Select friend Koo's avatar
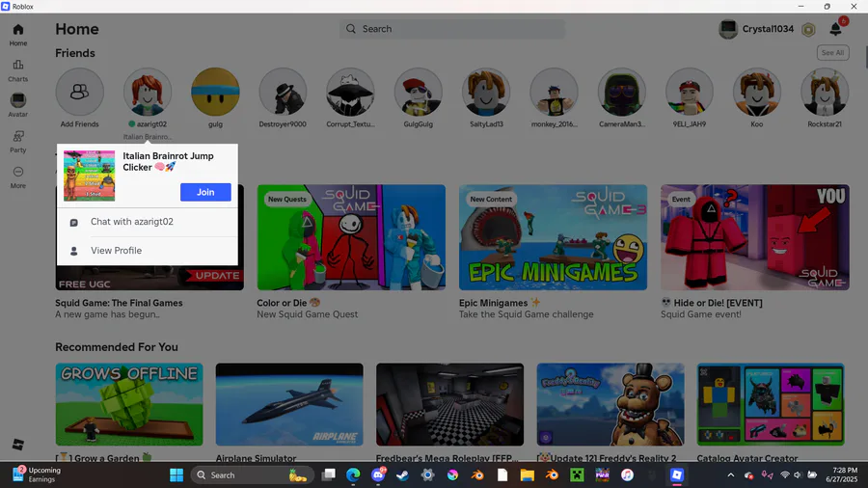 757,92
